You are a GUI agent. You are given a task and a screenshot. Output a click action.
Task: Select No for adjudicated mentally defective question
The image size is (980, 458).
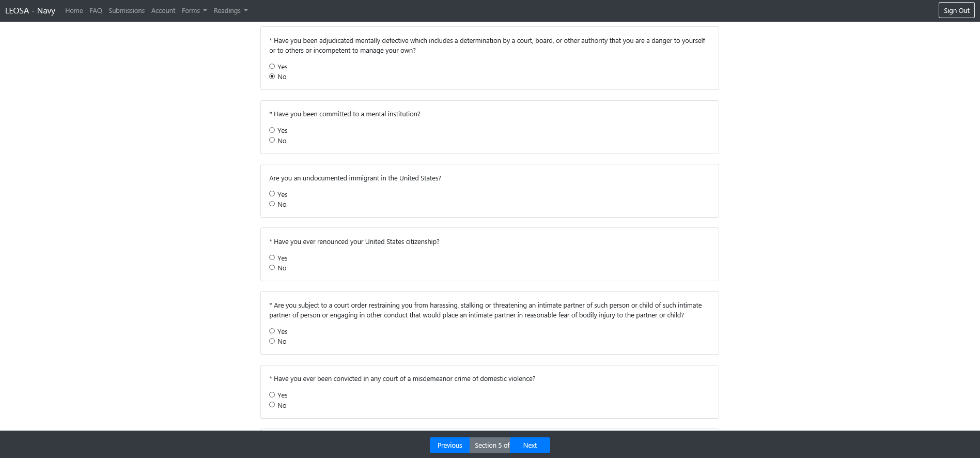point(272,77)
